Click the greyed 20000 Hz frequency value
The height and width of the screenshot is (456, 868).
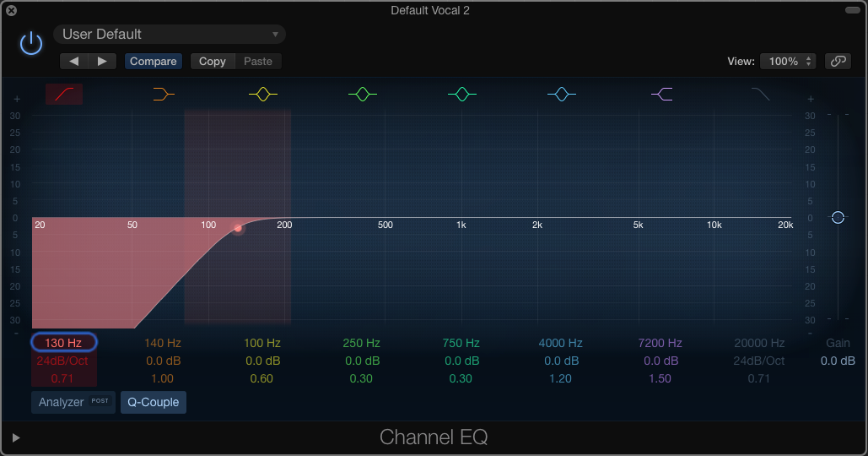point(759,343)
